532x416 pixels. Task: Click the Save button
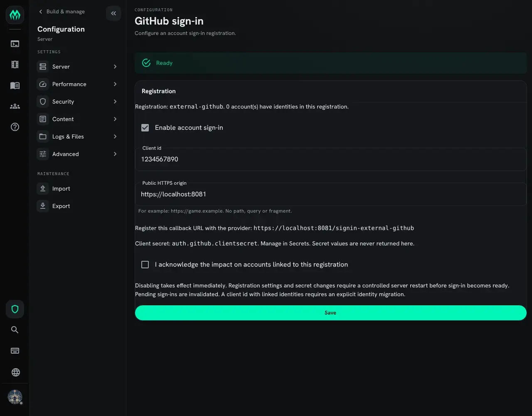pyautogui.click(x=331, y=313)
